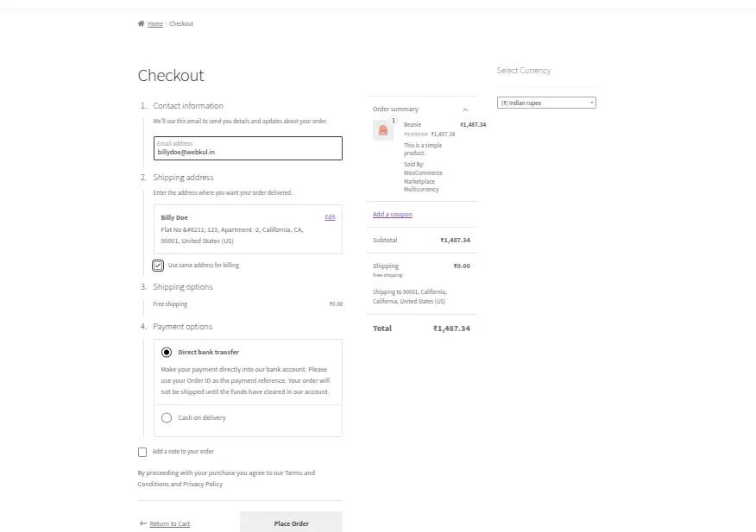Image resolution: width=756 pixels, height=532 pixels.
Task: Click the left arrow beside Return to Cart
Action: point(142,523)
